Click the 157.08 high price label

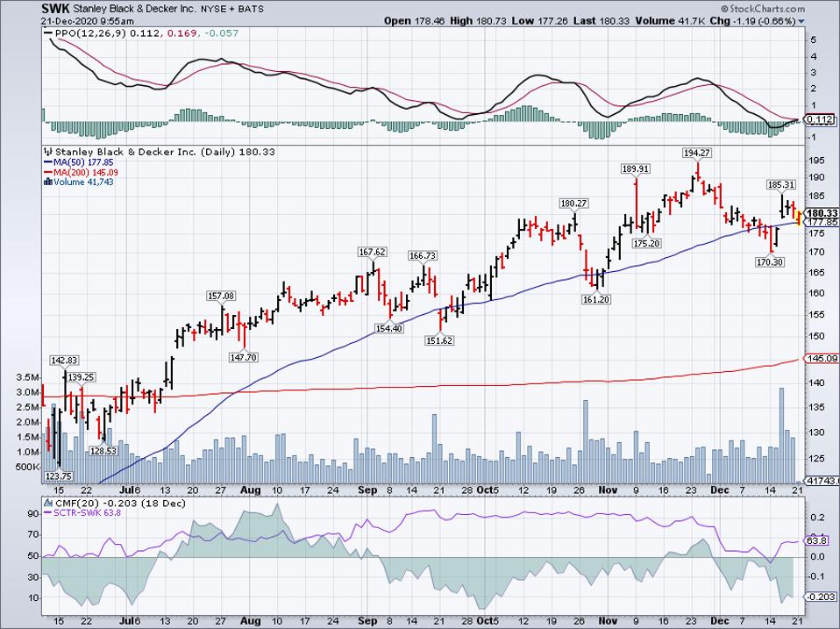tap(221, 297)
